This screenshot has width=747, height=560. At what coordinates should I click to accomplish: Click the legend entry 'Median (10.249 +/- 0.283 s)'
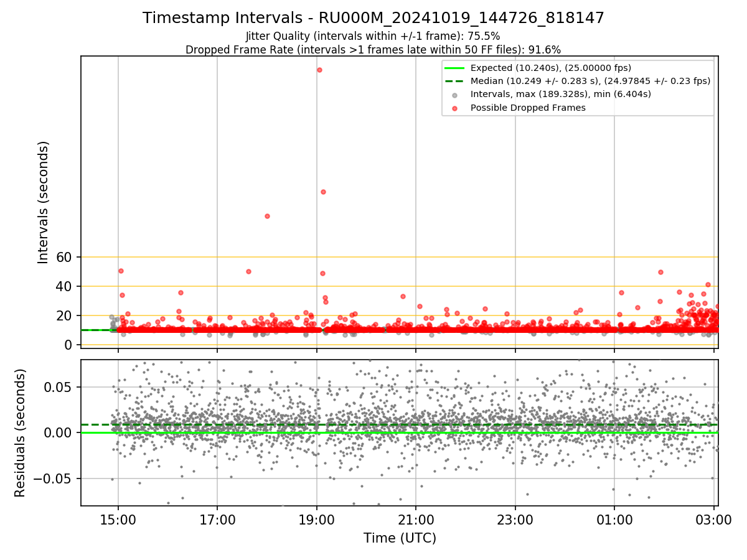590,81
